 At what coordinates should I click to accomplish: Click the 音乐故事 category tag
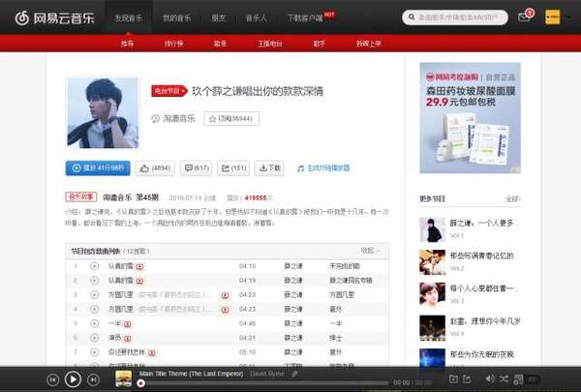click(81, 197)
